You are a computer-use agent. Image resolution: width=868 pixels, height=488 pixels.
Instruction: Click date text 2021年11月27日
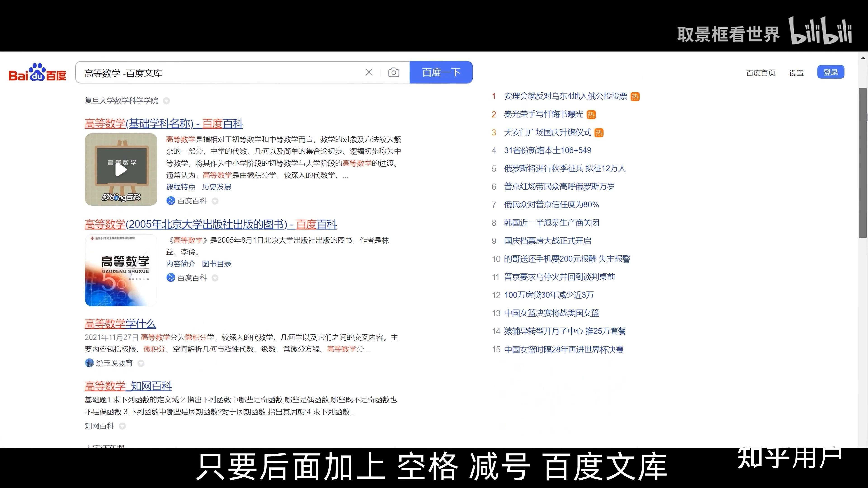click(111, 338)
